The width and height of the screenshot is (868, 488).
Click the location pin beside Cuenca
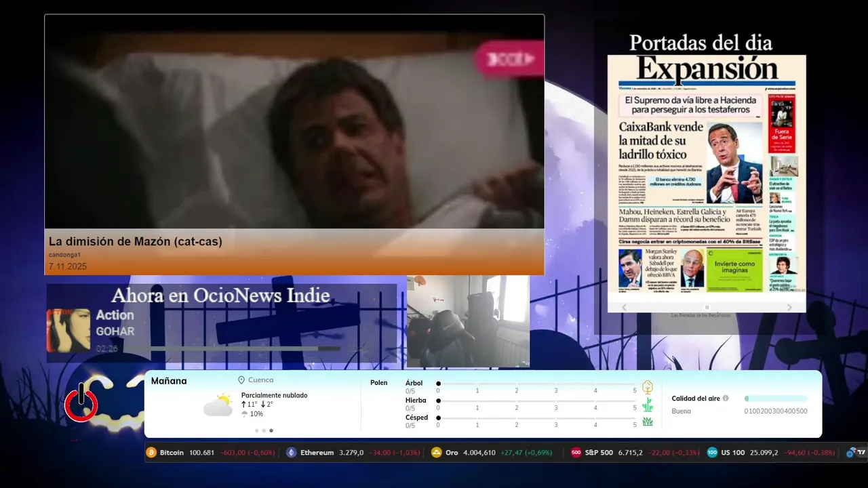click(x=241, y=380)
